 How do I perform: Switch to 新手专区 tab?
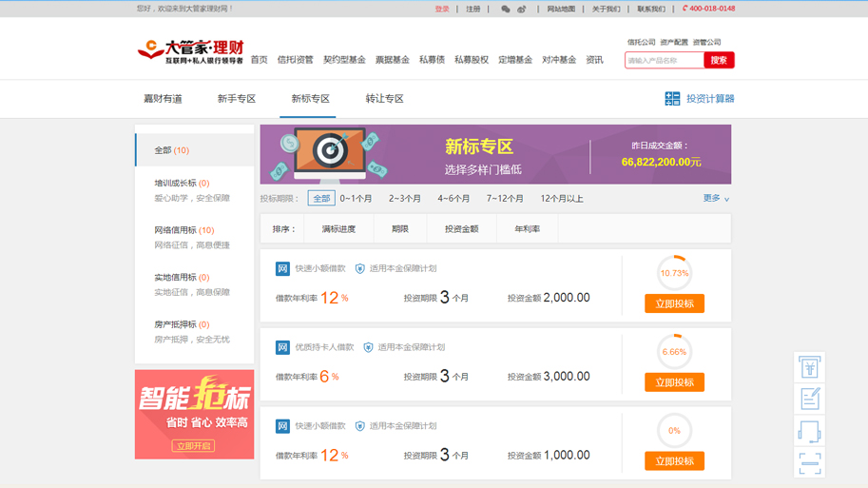pos(237,99)
